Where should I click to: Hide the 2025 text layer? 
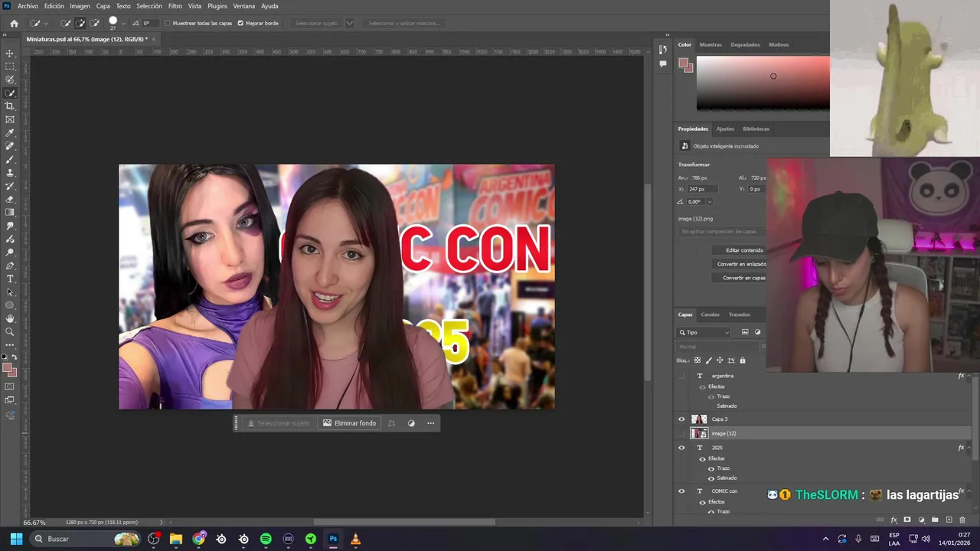pyautogui.click(x=681, y=448)
